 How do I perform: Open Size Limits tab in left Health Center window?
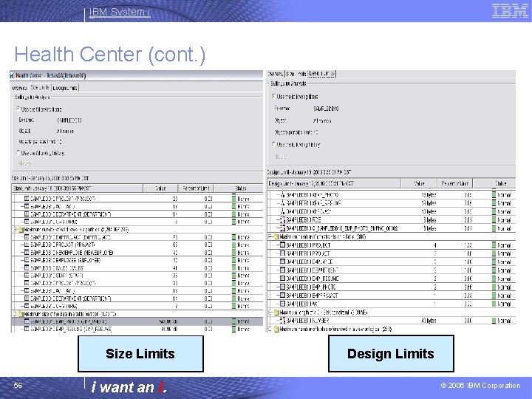click(40, 87)
